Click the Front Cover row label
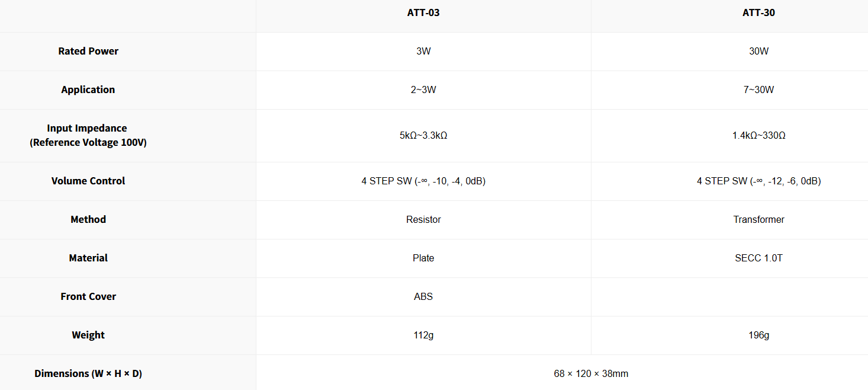 coord(88,296)
